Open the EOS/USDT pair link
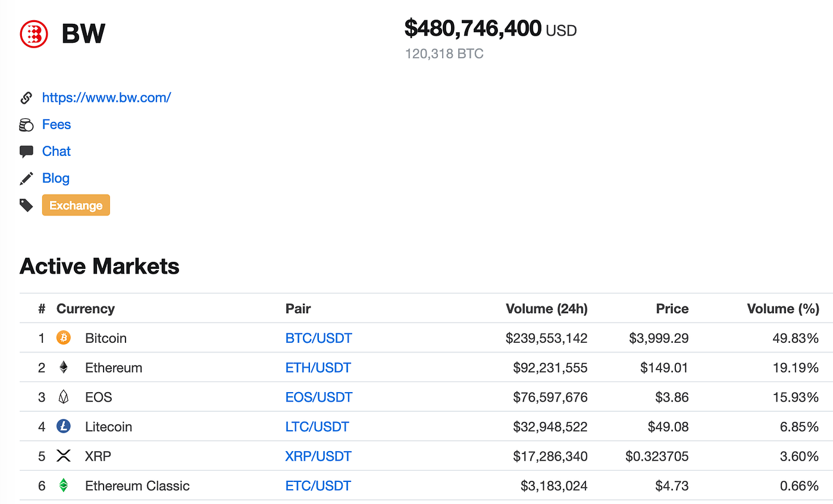 tap(319, 397)
